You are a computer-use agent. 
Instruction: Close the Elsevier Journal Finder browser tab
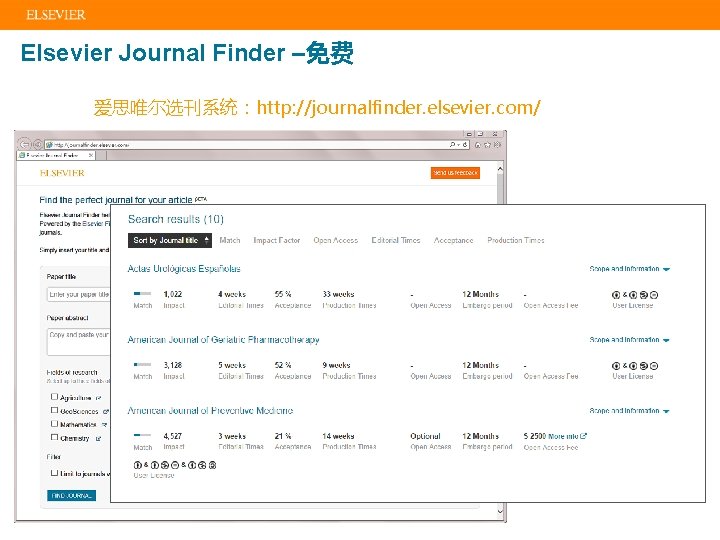[91, 155]
